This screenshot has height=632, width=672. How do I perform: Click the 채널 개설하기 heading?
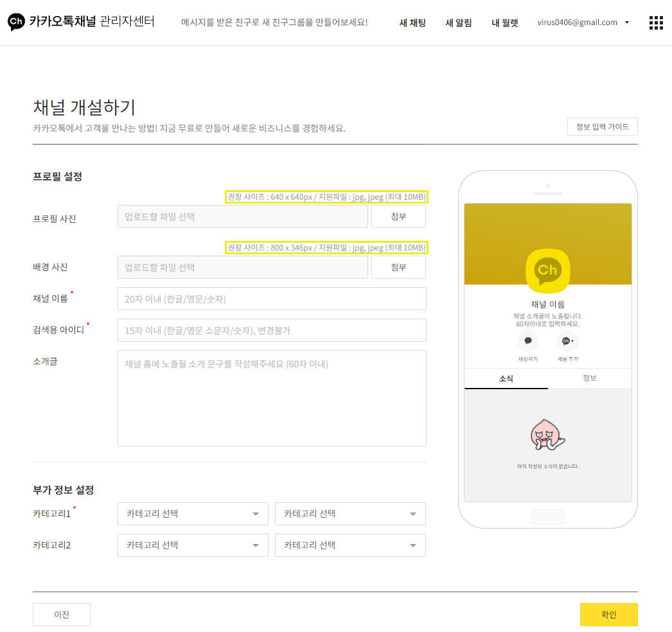click(84, 107)
